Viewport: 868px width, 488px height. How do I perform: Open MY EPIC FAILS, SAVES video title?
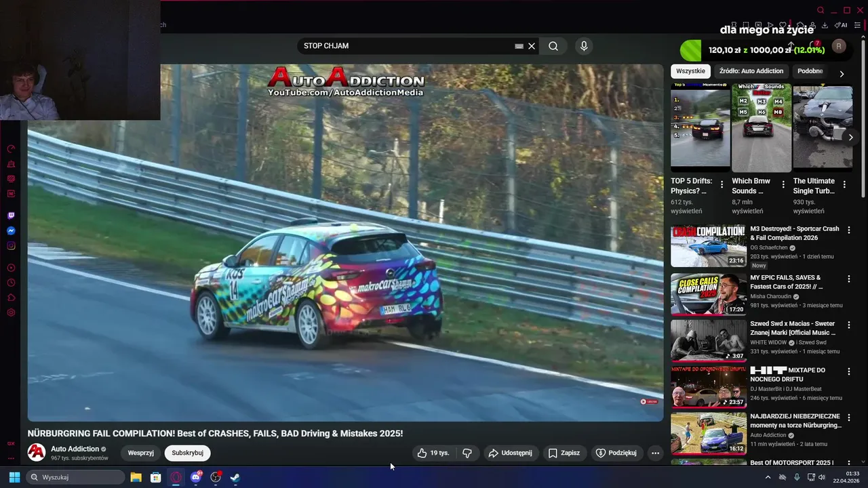pyautogui.click(x=786, y=282)
